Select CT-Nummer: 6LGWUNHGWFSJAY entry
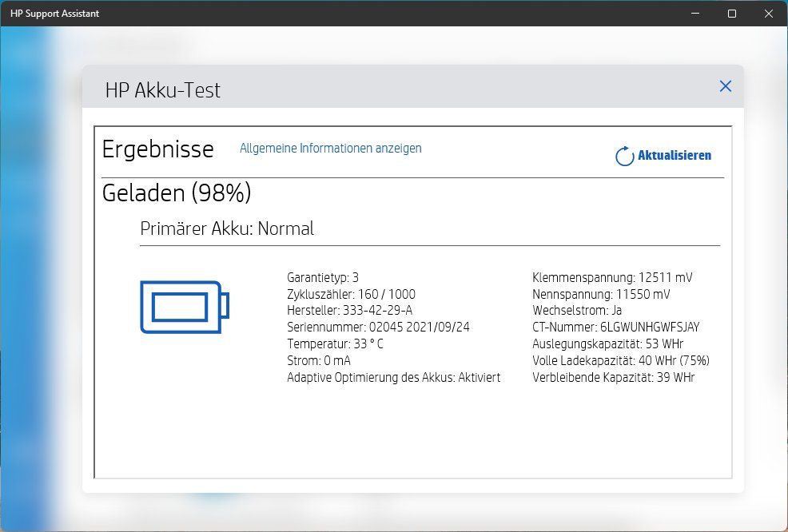Image resolution: width=788 pixels, height=532 pixels. pyautogui.click(x=615, y=327)
